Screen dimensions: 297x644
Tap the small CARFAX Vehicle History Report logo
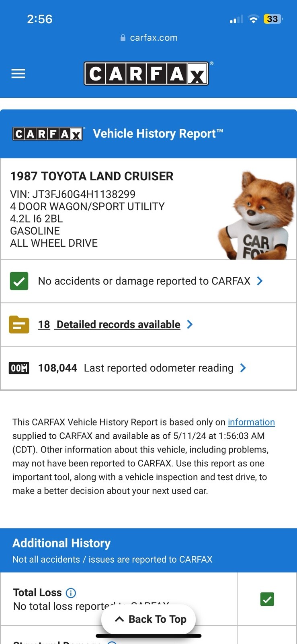tap(48, 134)
